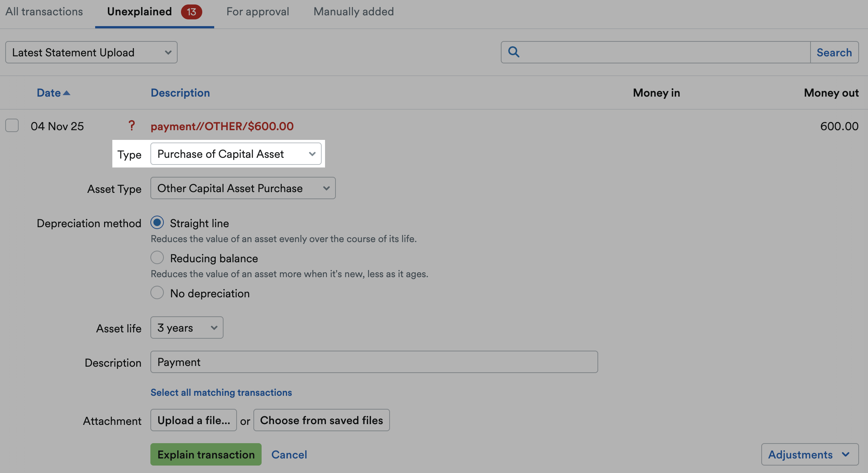Sort by Description column header
The width and height of the screenshot is (868, 473).
[x=180, y=93]
